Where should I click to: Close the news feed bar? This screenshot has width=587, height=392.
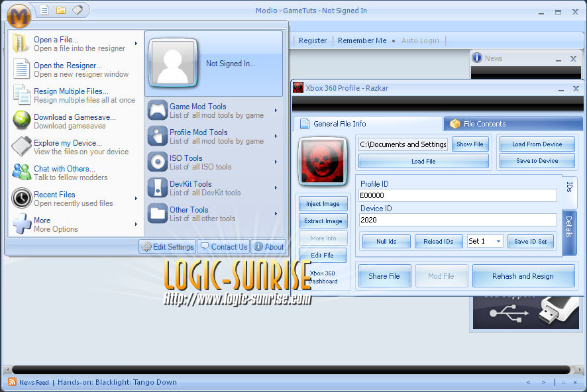coord(575,382)
